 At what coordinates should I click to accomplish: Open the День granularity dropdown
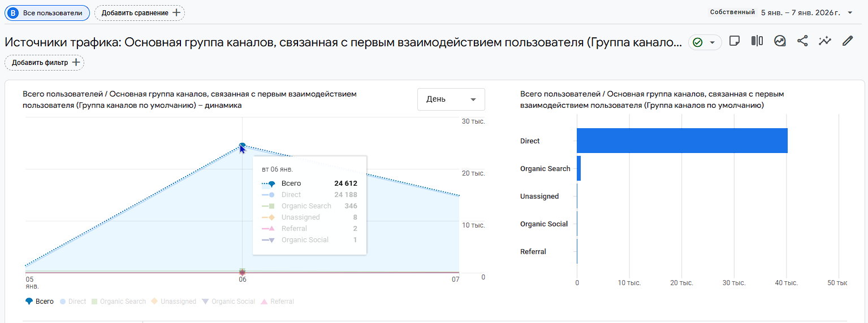[x=451, y=99]
